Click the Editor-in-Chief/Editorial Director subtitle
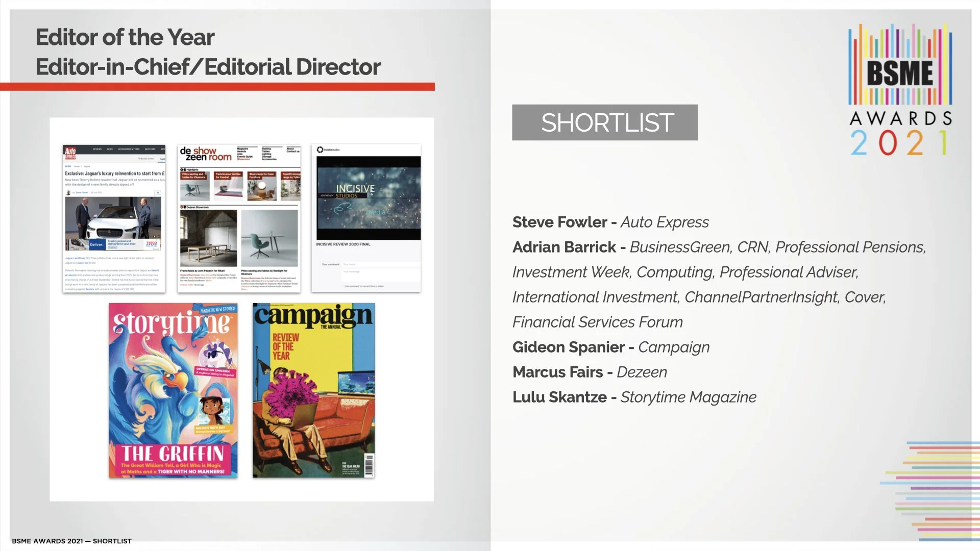The width and height of the screenshot is (980, 551). (208, 67)
